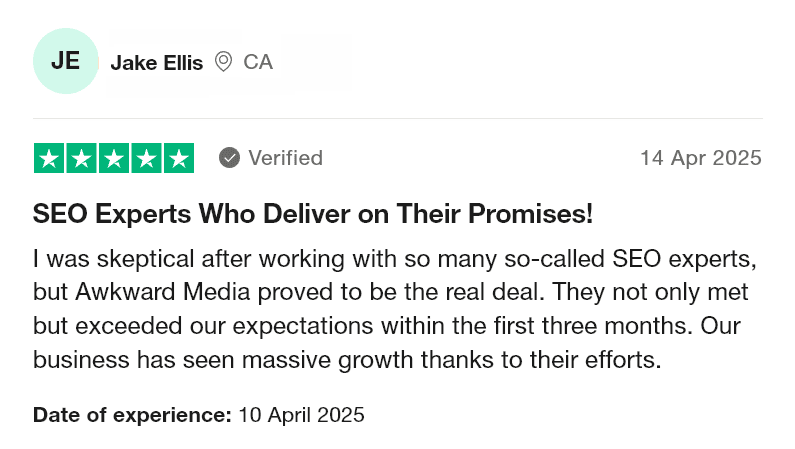795x449 pixels.
Task: Click the Verified label text
Action: [x=285, y=158]
